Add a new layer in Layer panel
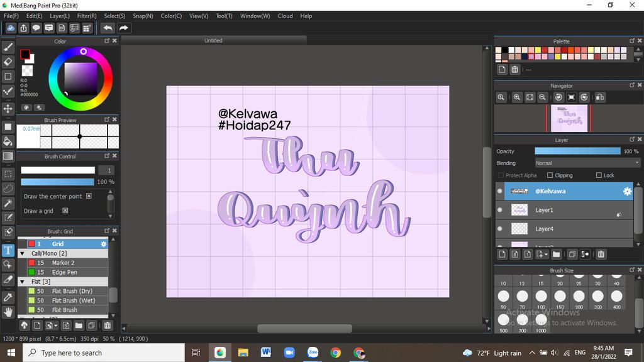The image size is (644, 362). click(x=502, y=255)
